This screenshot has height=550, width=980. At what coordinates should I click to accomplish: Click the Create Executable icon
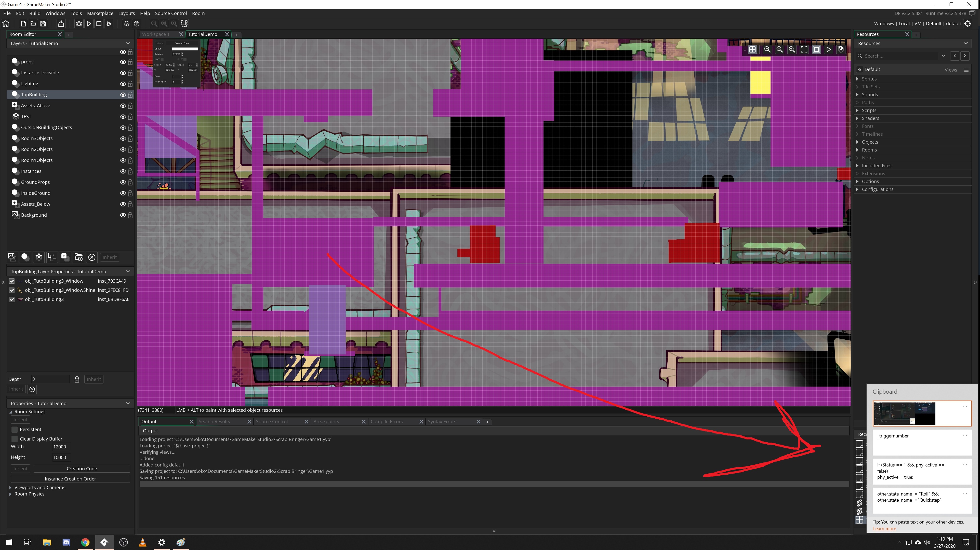point(61,24)
